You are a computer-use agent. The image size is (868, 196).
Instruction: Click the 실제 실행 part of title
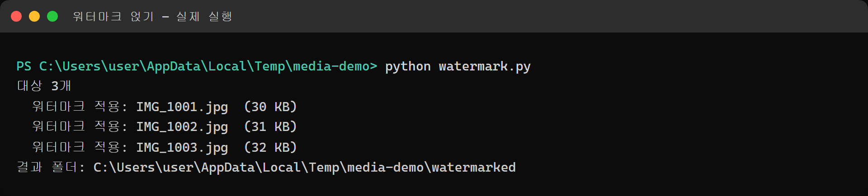[x=204, y=16]
